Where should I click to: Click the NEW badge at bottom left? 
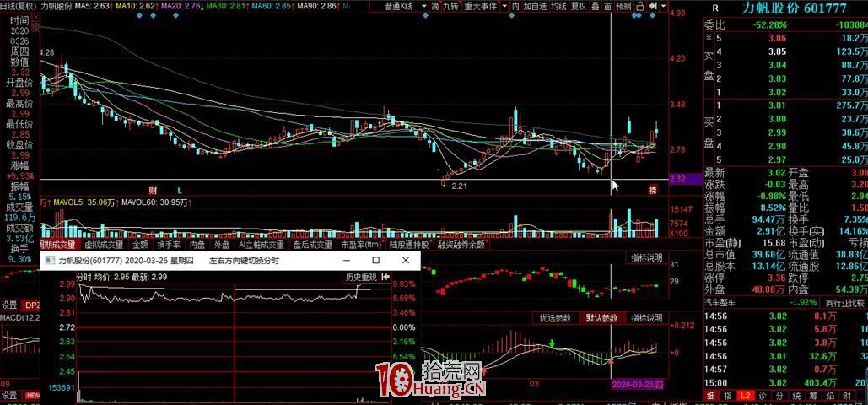point(33,396)
